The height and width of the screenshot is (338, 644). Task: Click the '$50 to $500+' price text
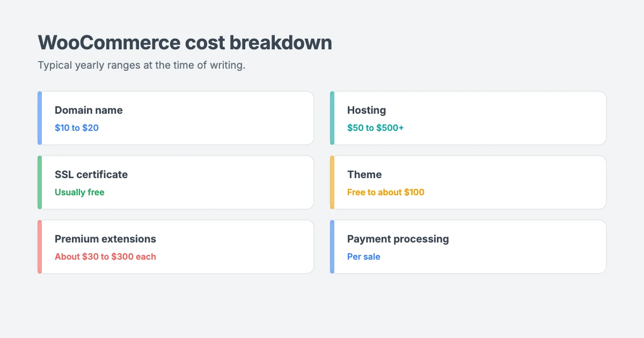[376, 128]
